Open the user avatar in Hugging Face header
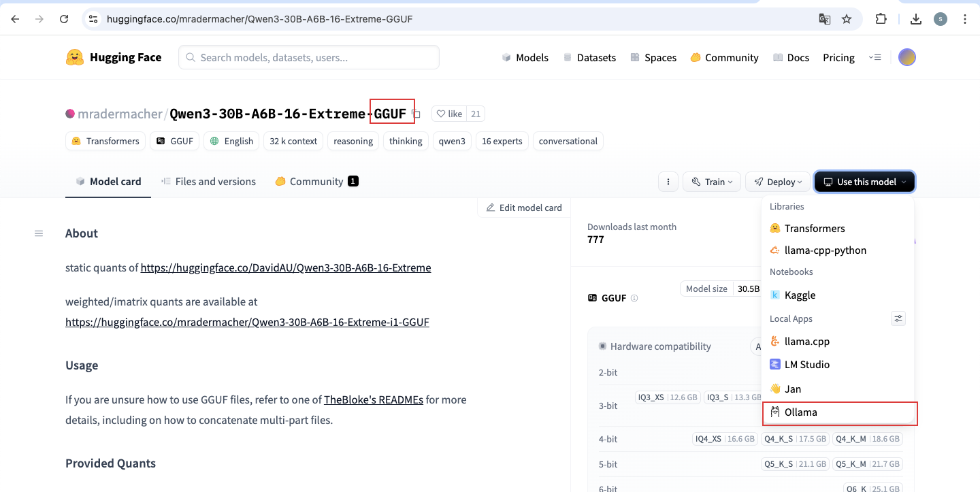980x492 pixels. click(x=906, y=57)
